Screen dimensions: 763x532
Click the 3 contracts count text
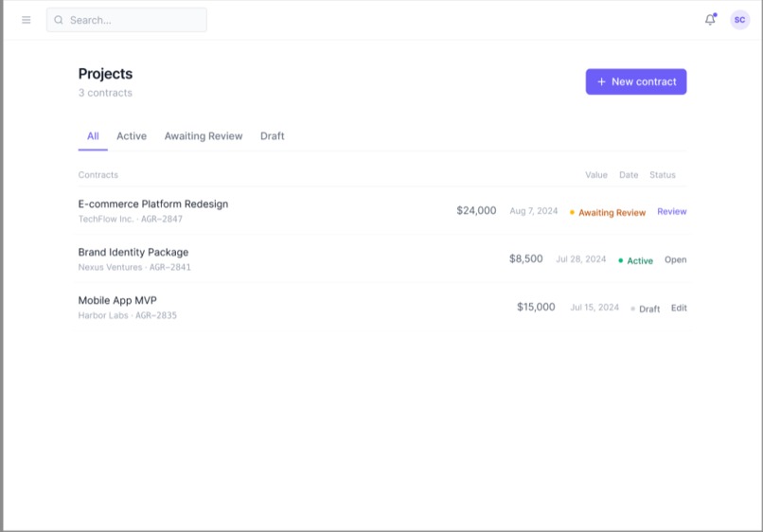click(105, 93)
